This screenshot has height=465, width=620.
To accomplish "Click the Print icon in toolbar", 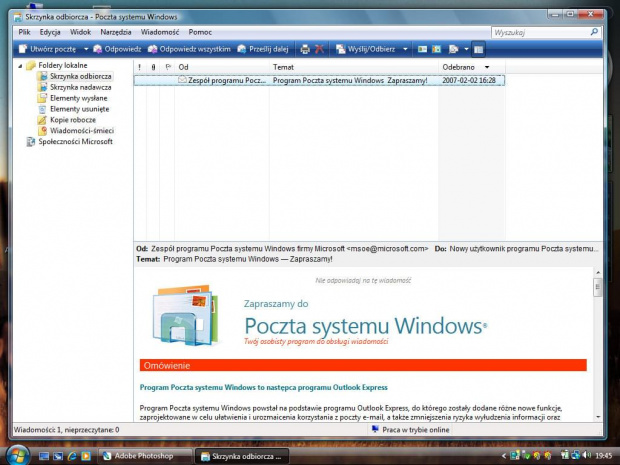I will (x=305, y=49).
